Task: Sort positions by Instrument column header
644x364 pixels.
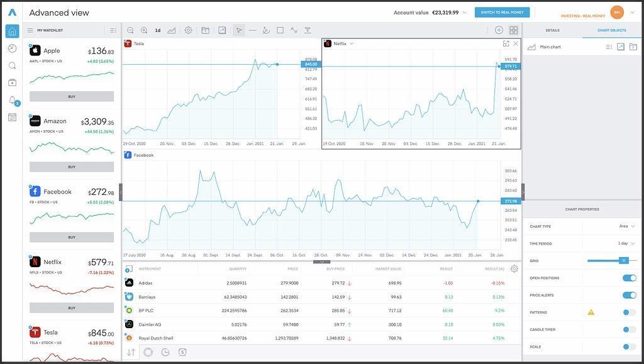Action: (150, 269)
